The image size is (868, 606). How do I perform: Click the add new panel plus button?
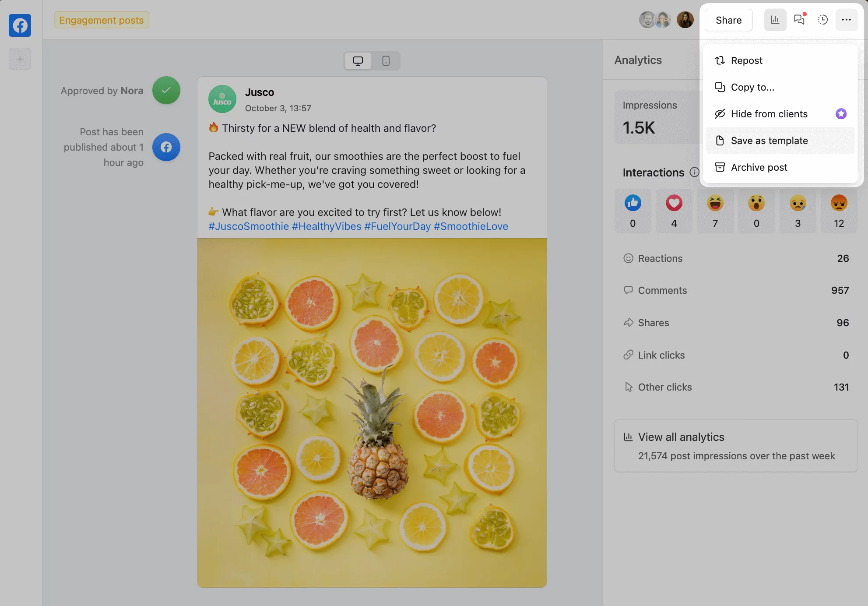tap(20, 59)
